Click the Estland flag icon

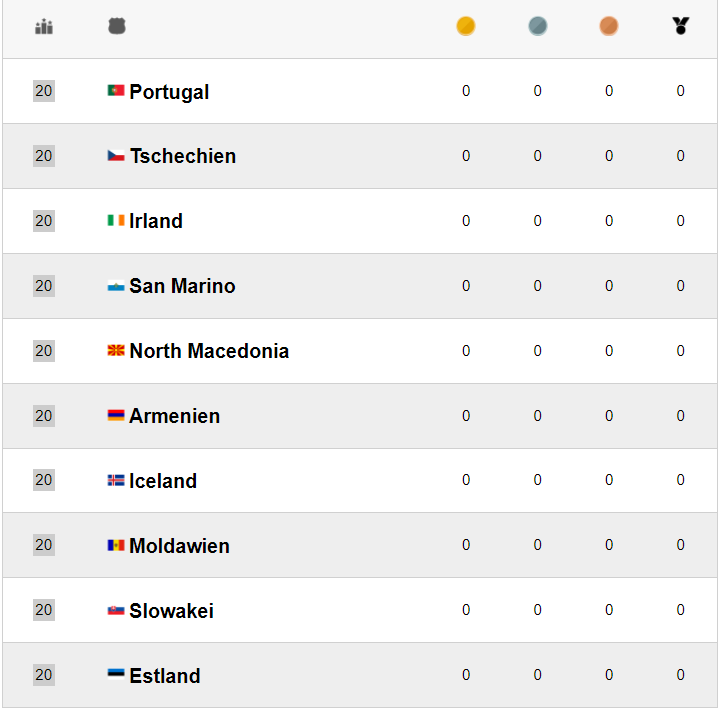(116, 675)
